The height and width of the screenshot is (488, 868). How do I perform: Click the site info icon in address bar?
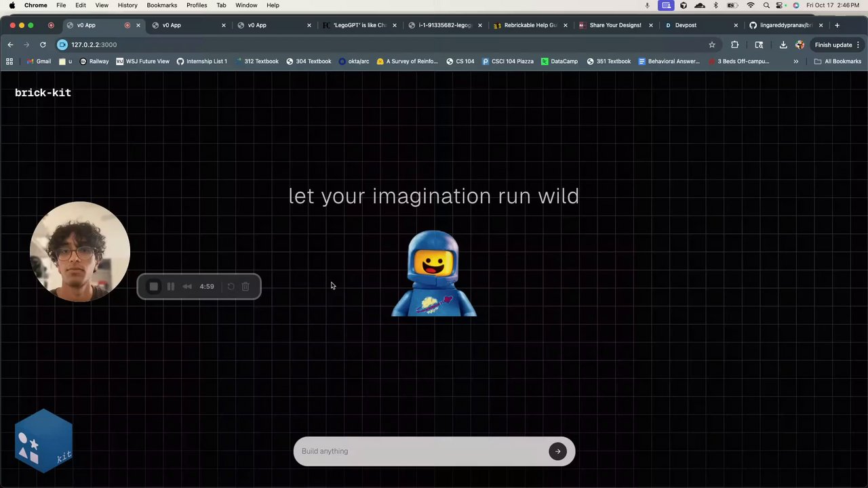pyautogui.click(x=62, y=45)
